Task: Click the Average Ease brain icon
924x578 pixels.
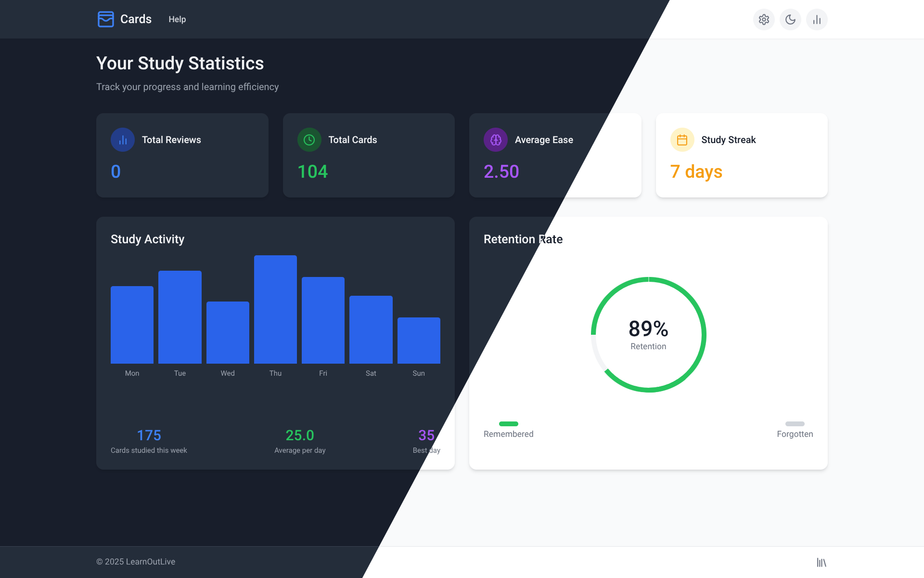Action: 496,140
